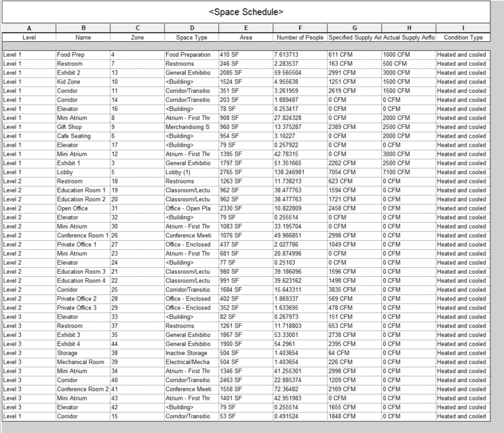This screenshot has width=504, height=433.
Task: Select the Cafe Seating name cell
Action: pos(83,136)
